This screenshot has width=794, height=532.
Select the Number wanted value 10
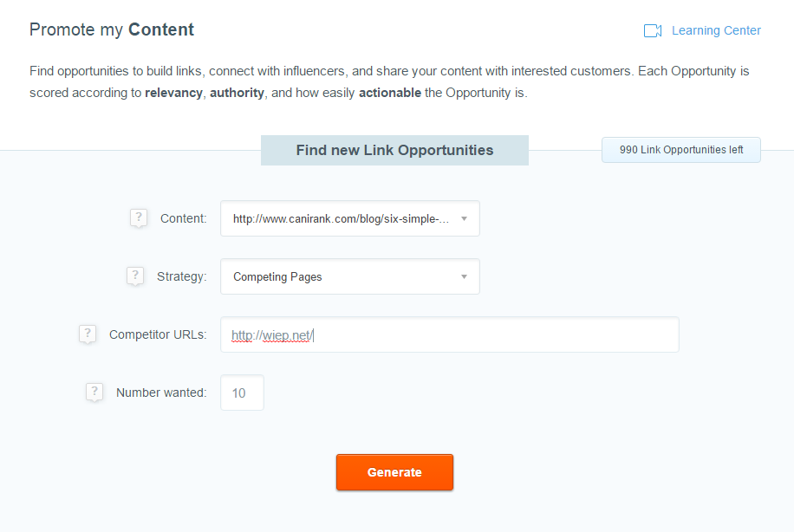pyautogui.click(x=241, y=392)
